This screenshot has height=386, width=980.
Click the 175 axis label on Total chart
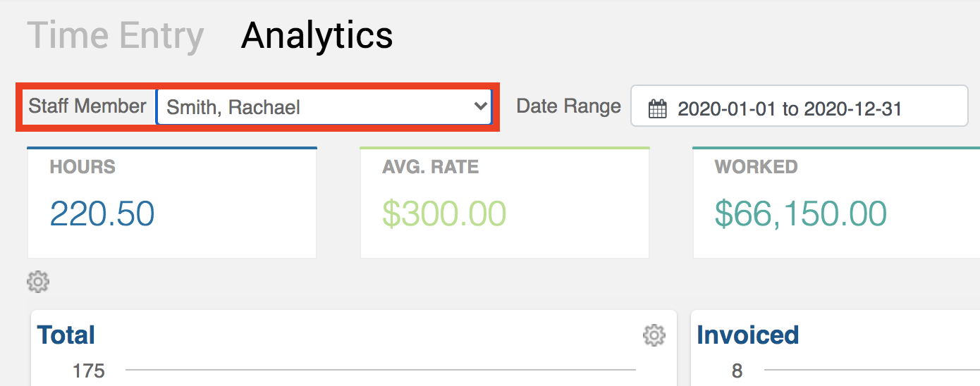pos(89,371)
